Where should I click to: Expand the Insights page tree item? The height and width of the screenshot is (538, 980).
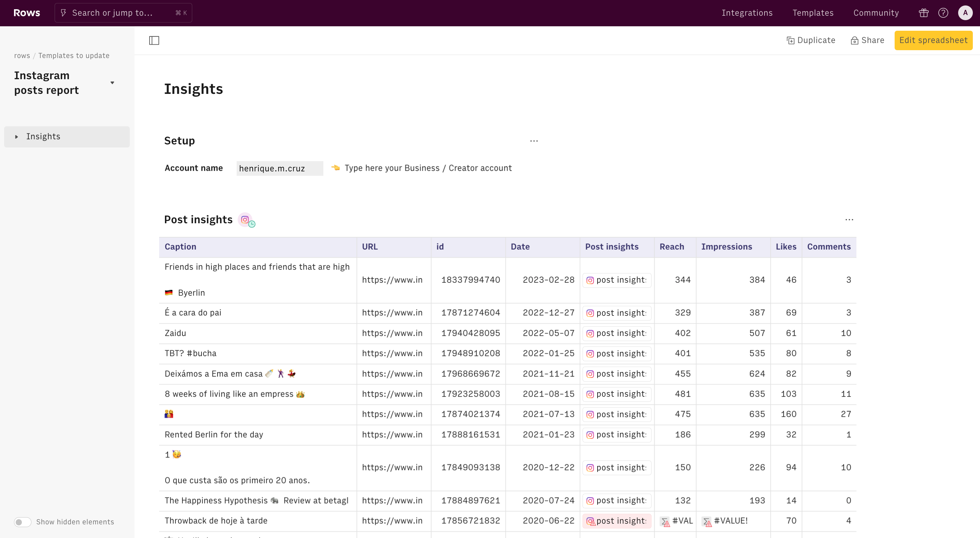(x=16, y=137)
